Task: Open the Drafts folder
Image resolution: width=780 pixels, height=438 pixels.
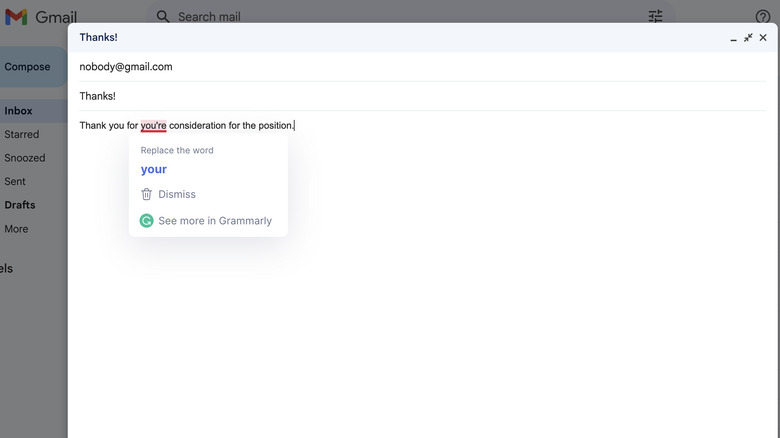Action: click(19, 205)
